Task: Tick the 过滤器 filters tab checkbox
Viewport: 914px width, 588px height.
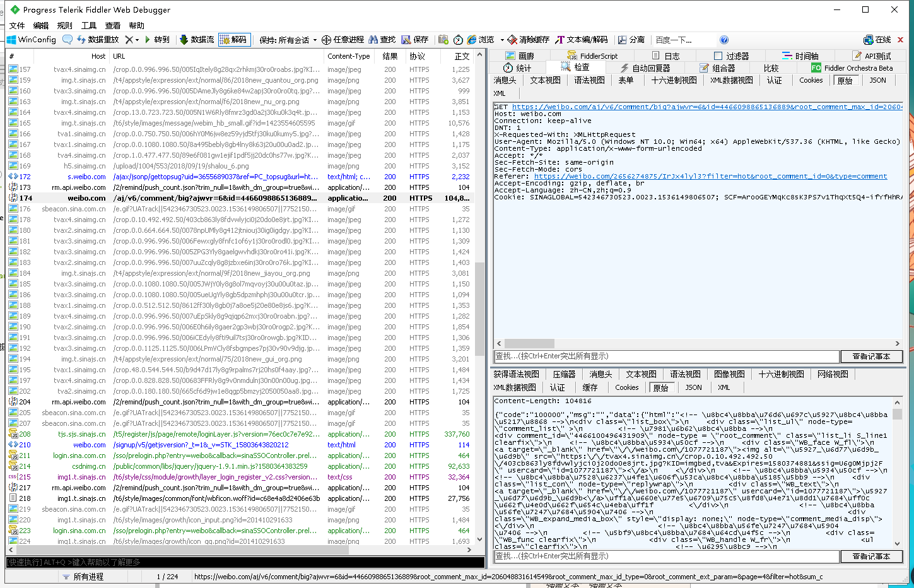Action: pyautogui.click(x=718, y=56)
